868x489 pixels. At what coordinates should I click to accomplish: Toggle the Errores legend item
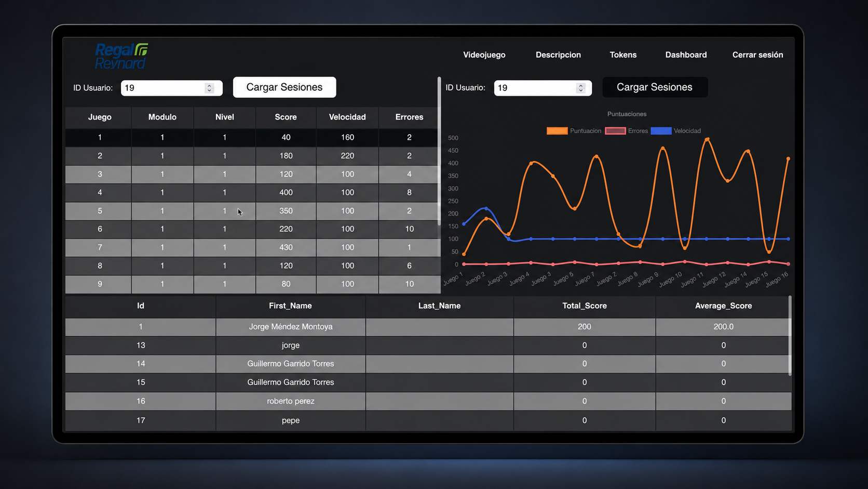[x=627, y=131]
